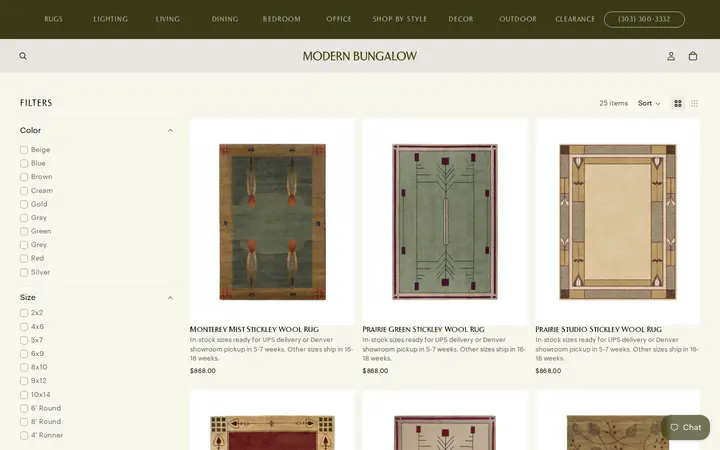Check the Silver color filter
The image size is (720, 450).
pos(24,272)
